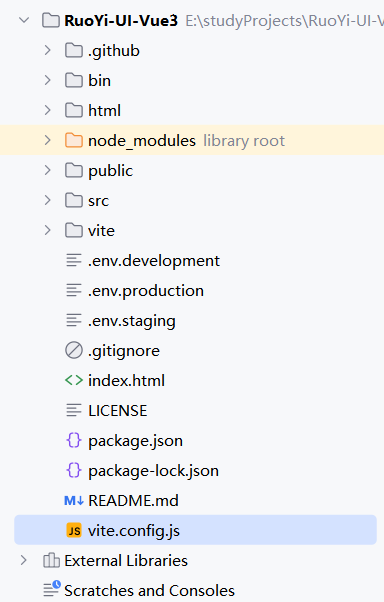Select the public folder name
Viewport: 384px width, 602px height.
(111, 171)
